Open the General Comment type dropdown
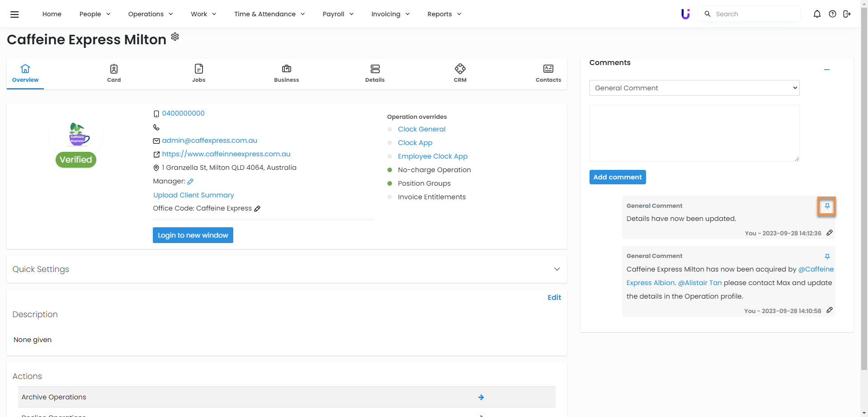This screenshot has width=868, height=417. point(694,88)
